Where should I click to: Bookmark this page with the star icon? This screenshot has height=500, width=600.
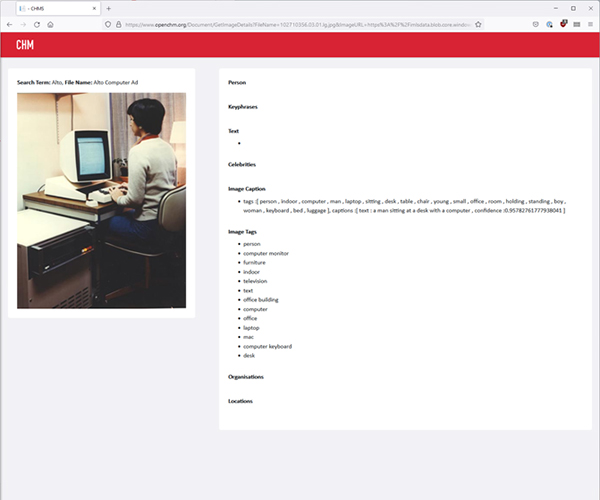(x=478, y=24)
